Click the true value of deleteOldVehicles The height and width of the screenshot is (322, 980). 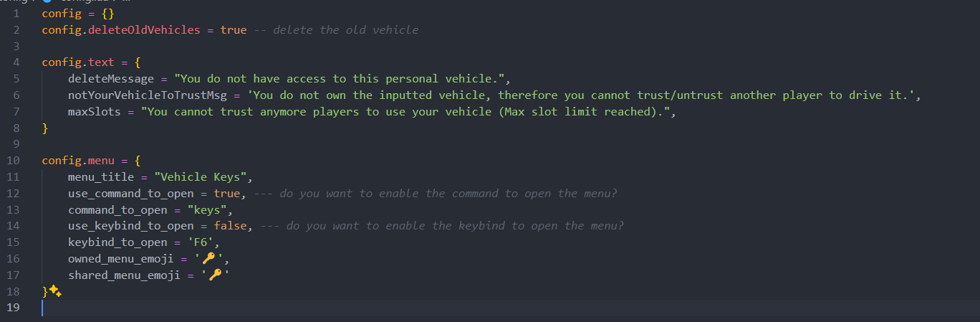(234, 30)
